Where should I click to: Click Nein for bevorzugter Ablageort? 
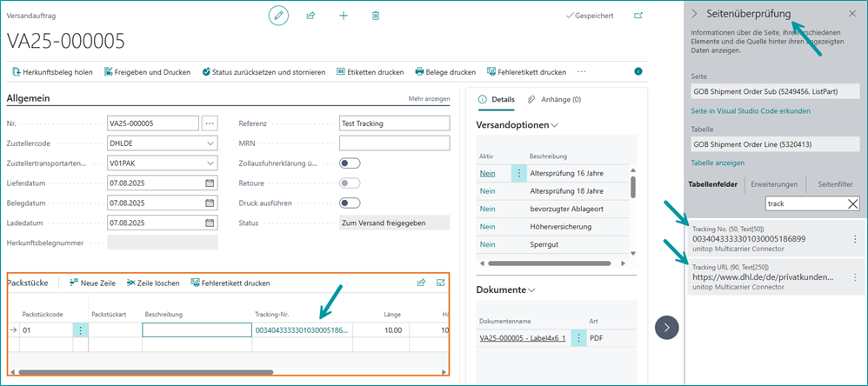coord(487,209)
